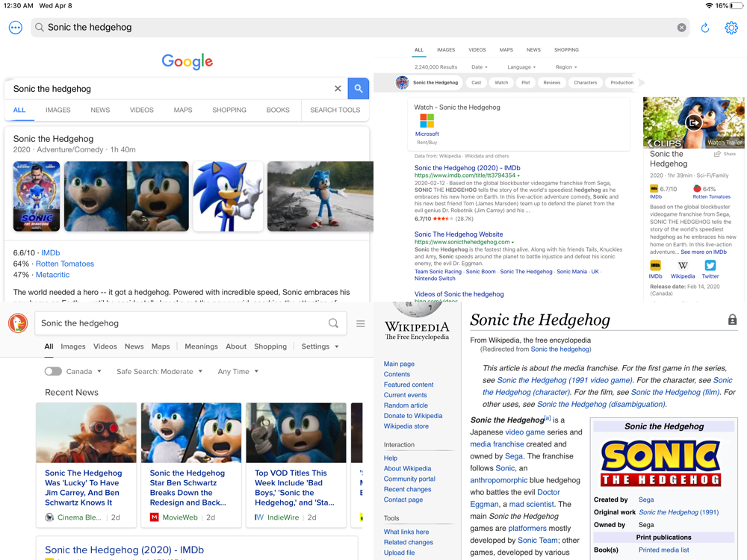Viewport: 747px width, 560px height.
Task: Open Safe Search: Moderate dropdown
Action: coord(160,371)
